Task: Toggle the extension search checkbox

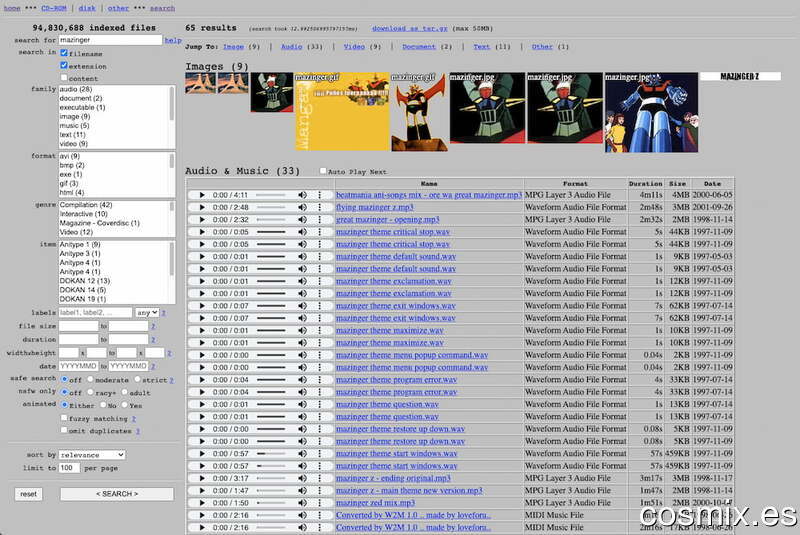Action: pyautogui.click(x=64, y=65)
